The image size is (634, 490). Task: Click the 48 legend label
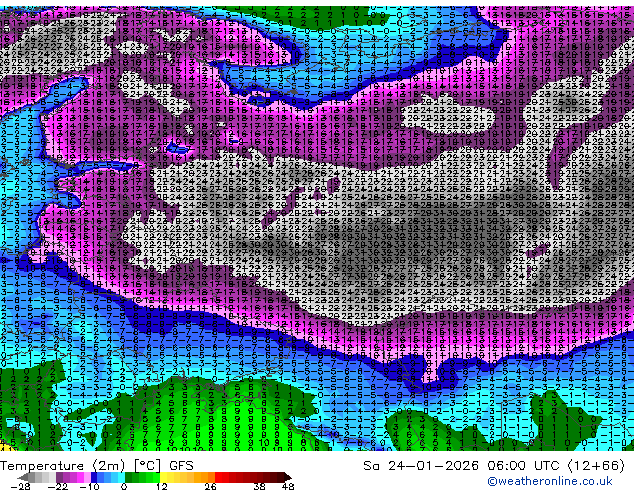click(288, 486)
